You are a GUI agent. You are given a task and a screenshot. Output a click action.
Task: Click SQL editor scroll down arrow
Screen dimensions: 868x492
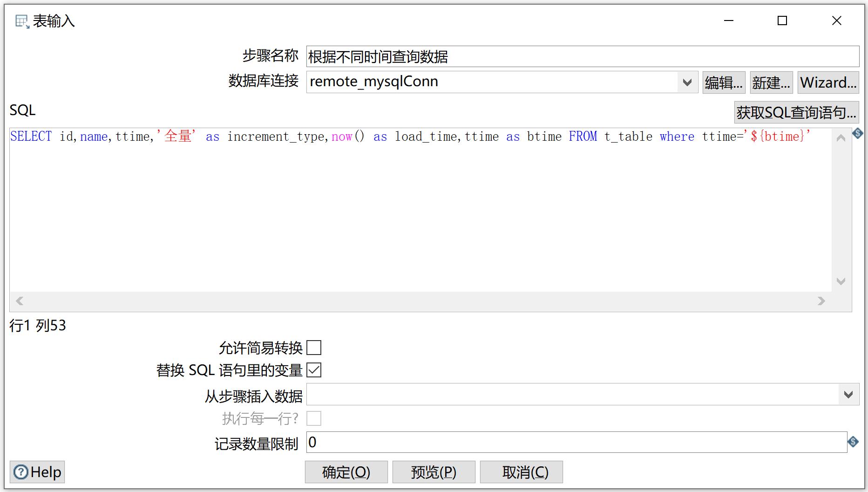(841, 281)
